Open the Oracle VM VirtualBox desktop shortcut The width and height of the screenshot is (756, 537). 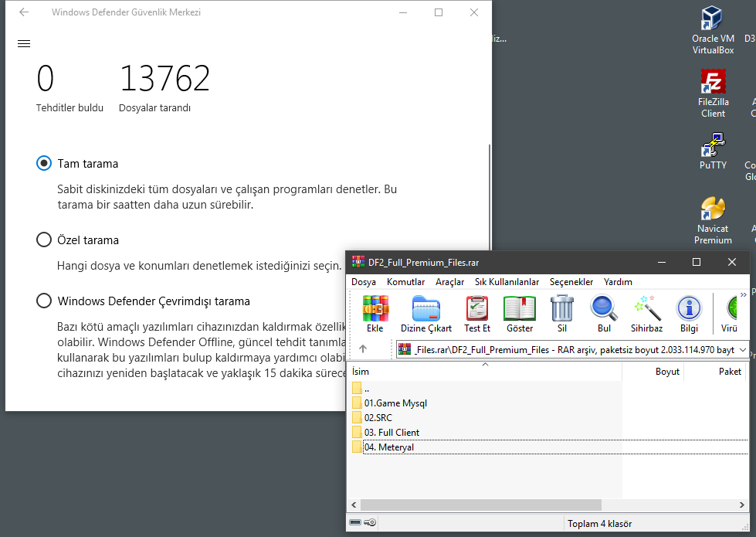(713, 30)
